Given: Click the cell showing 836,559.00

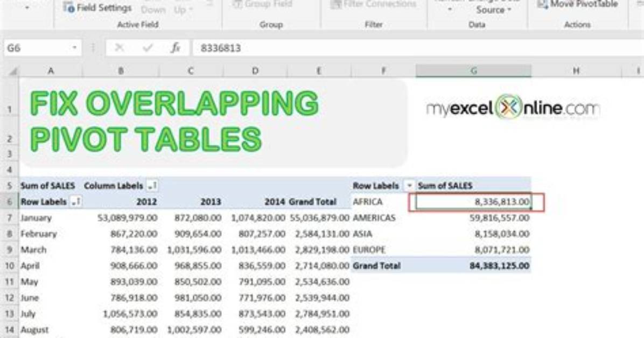Looking at the screenshot, I should pyautogui.click(x=262, y=266).
